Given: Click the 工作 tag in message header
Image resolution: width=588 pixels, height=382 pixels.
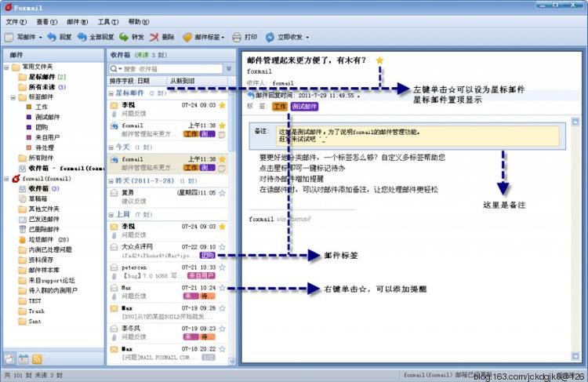Looking at the screenshot, I should tap(279, 107).
